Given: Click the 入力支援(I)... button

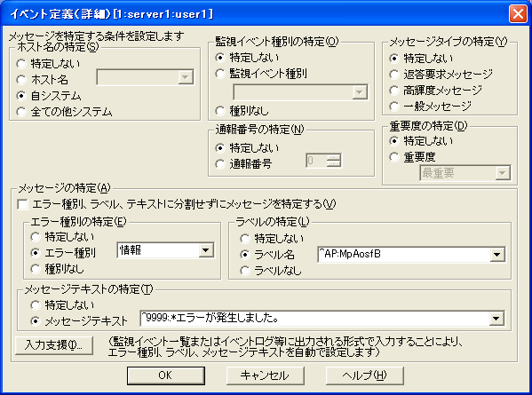Looking at the screenshot, I should pyautogui.click(x=54, y=345).
